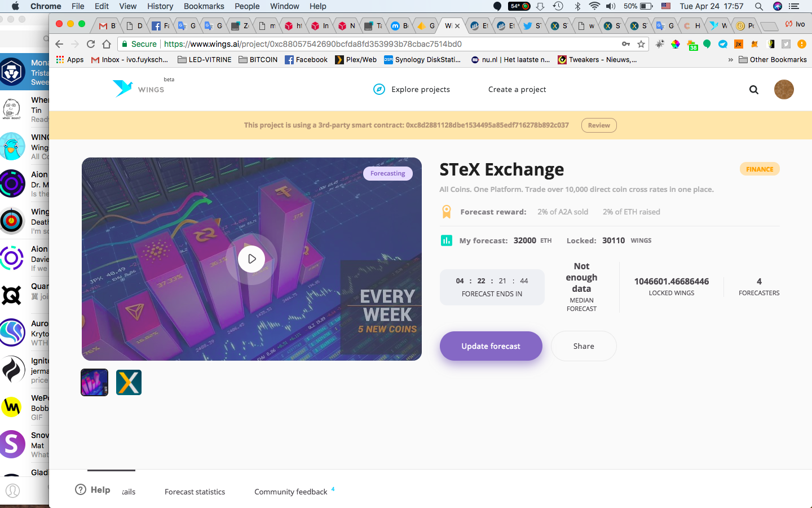812x508 pixels.
Task: Select the STeX X logo thumbnail
Action: click(x=129, y=383)
